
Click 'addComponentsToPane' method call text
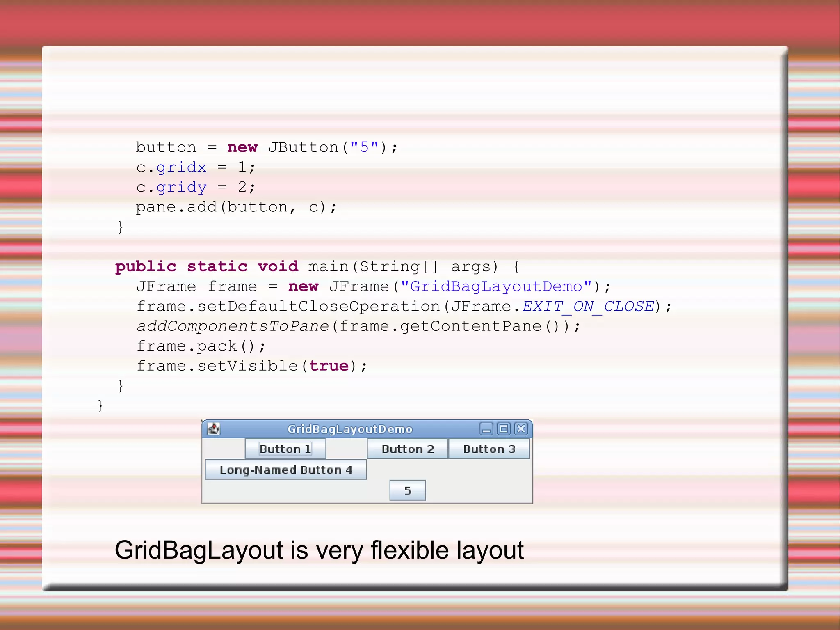point(233,326)
